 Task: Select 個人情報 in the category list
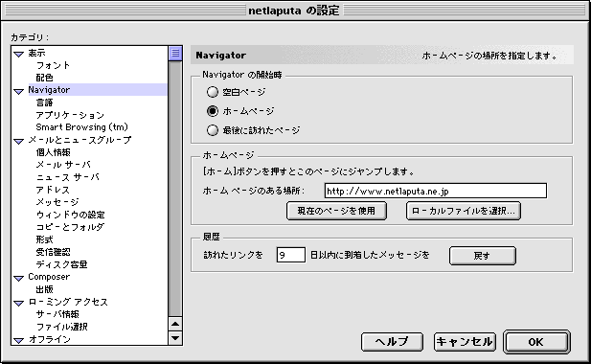[53, 152]
